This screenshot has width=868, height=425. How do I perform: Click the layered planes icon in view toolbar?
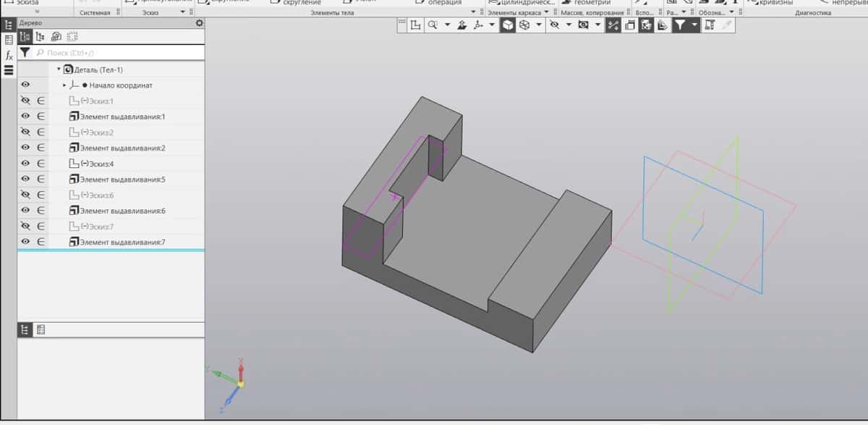[662, 25]
